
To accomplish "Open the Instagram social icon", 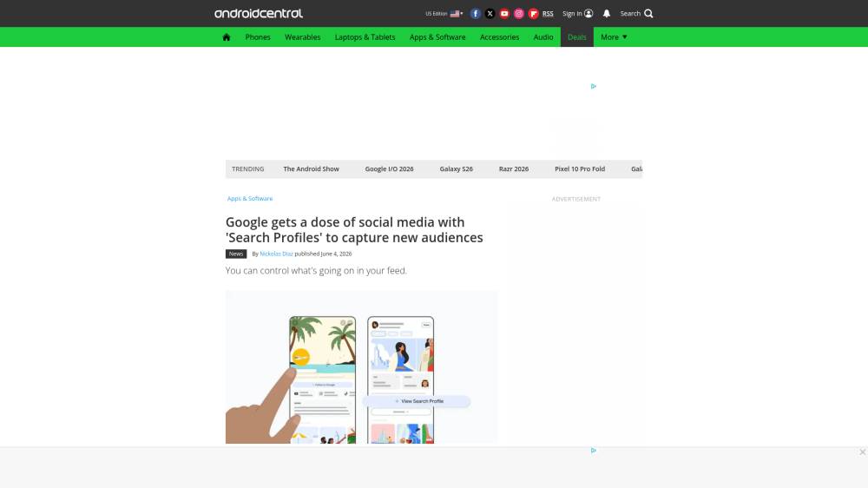I will [x=519, y=14].
